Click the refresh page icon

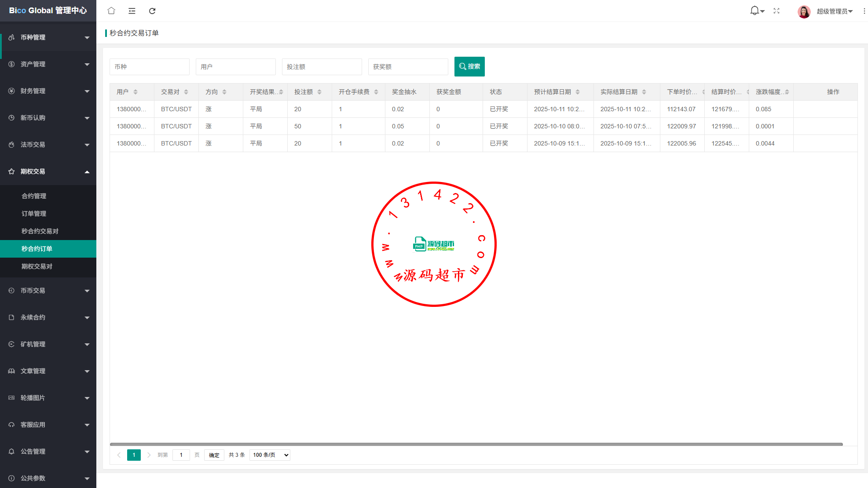click(152, 11)
